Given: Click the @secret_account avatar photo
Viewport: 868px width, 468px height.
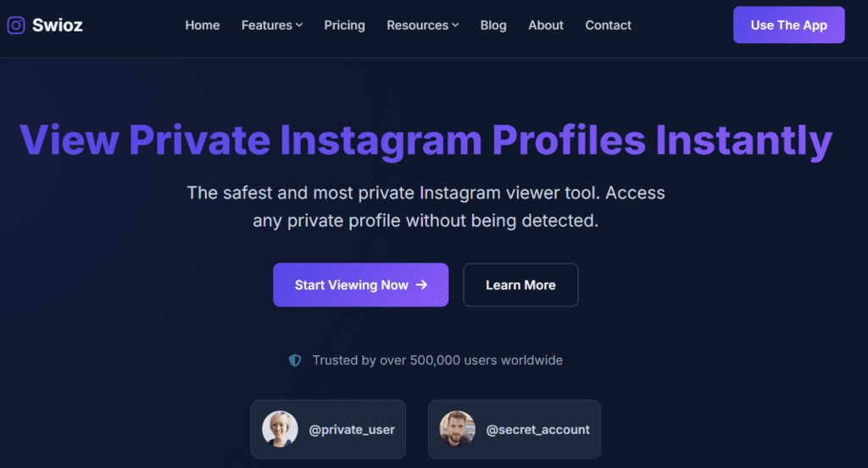Looking at the screenshot, I should (x=457, y=429).
